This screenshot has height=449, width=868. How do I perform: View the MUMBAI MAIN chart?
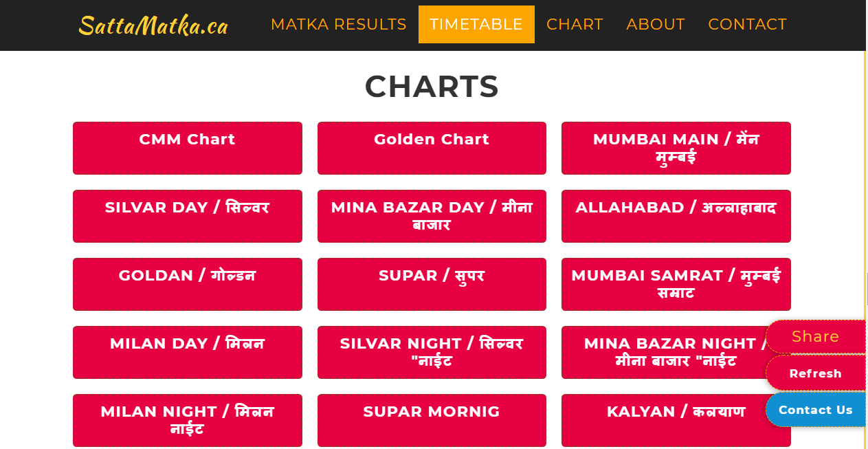676,148
